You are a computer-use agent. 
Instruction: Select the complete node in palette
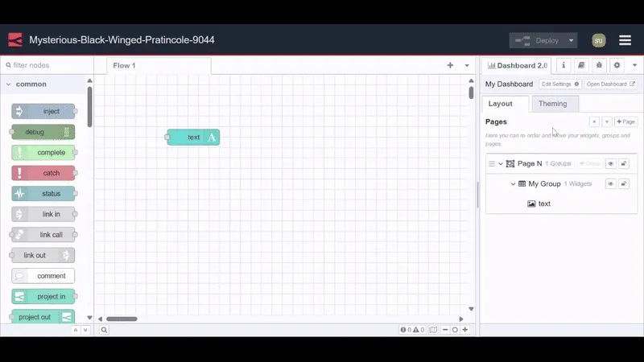pyautogui.click(x=43, y=152)
